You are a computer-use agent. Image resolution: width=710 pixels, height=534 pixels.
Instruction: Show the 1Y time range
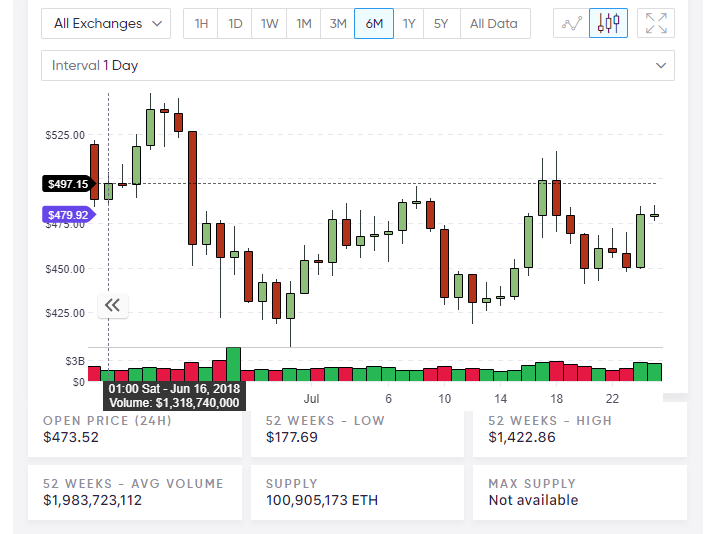tap(408, 23)
